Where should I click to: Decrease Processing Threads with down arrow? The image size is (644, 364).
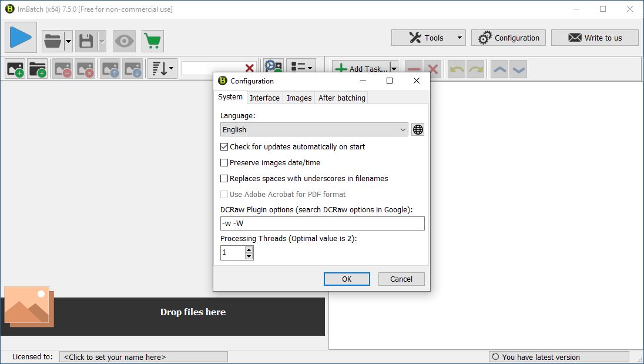point(249,256)
